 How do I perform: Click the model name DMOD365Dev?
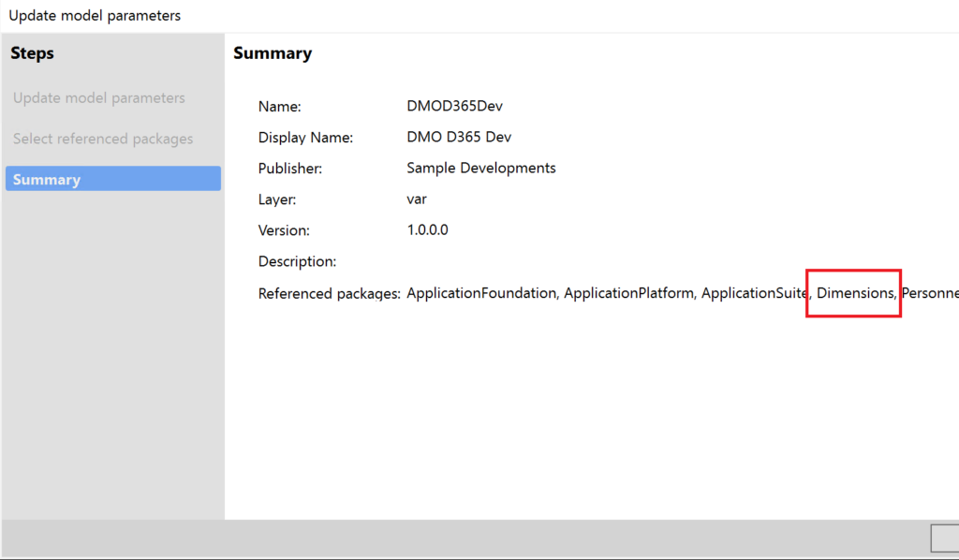point(454,105)
